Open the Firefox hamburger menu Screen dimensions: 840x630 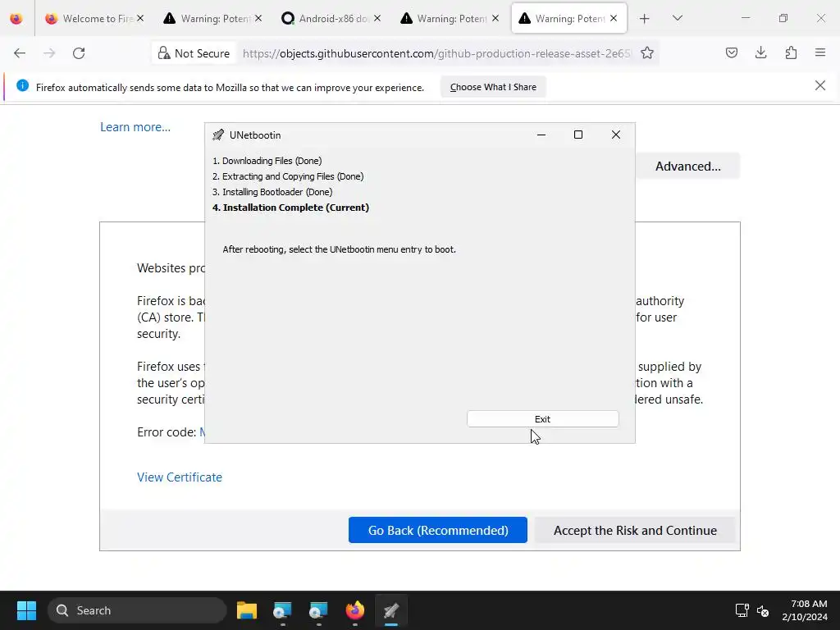[820, 52]
